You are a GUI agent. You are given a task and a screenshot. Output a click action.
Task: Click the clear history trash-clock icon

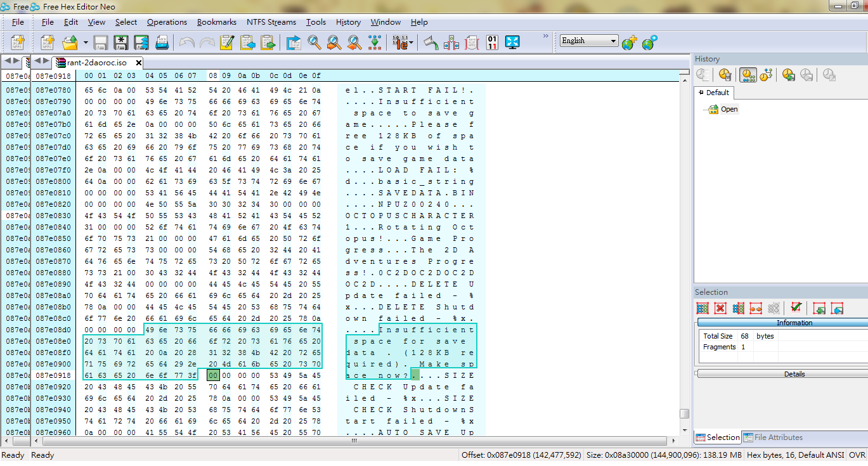[726, 75]
